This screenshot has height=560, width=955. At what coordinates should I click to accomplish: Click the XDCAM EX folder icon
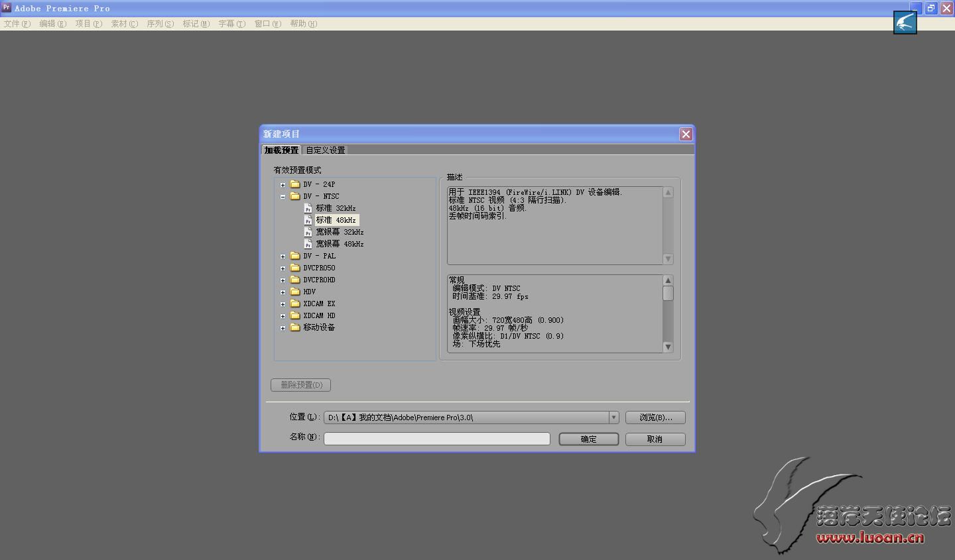tap(295, 304)
